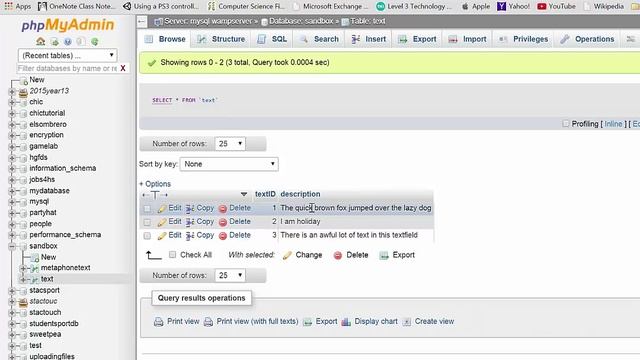The height and width of the screenshot is (360, 640).
Task: Click the pencil icon next to Change
Action: (287, 255)
